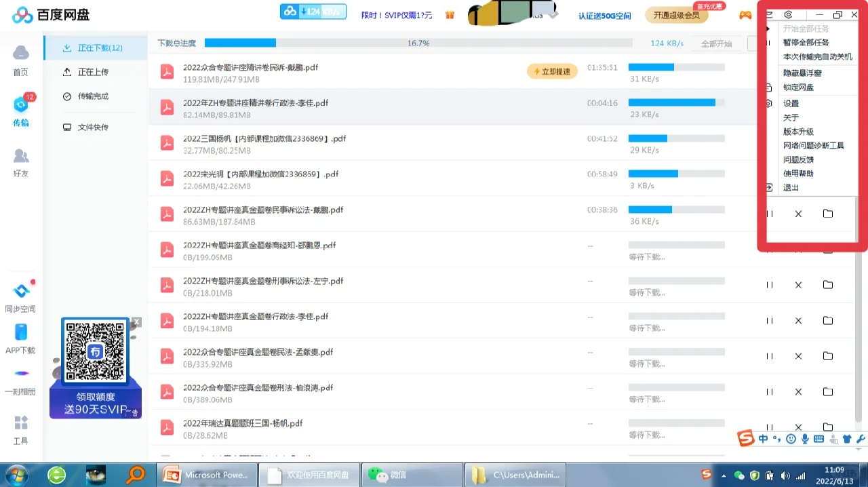Click Sogou input method S icon
Image resolution: width=868 pixels, height=487 pixels.
point(746,439)
